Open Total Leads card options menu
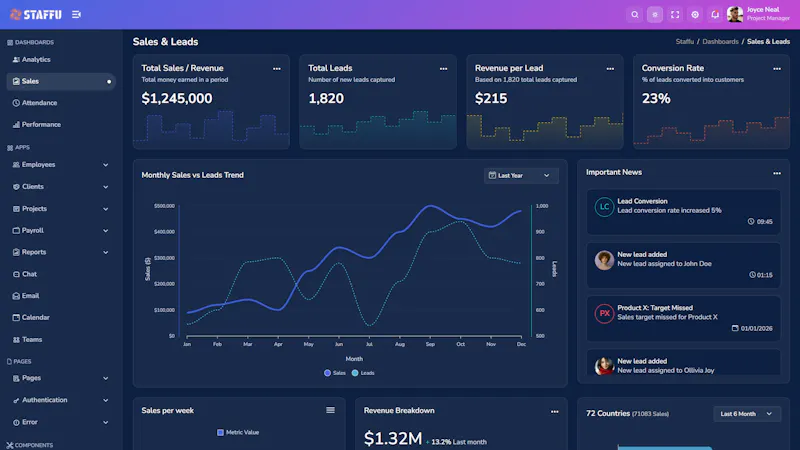800x450 pixels. [443, 68]
